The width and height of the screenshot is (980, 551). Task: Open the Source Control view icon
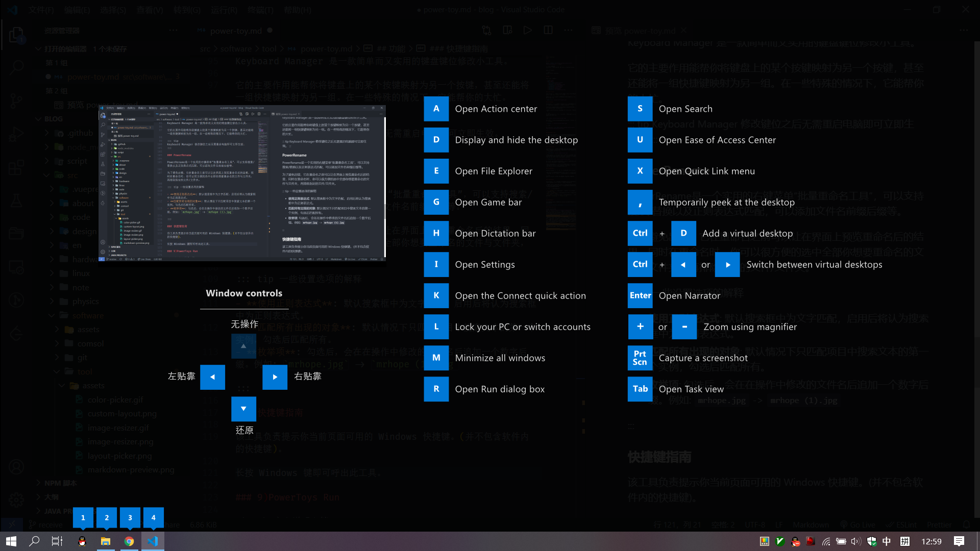click(x=16, y=101)
